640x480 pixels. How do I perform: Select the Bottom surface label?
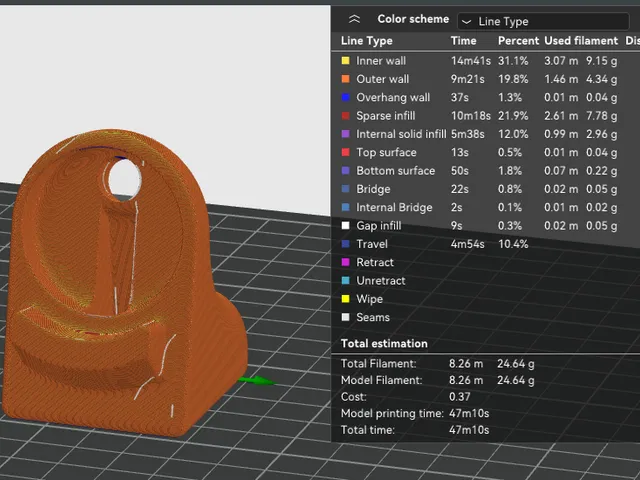pyautogui.click(x=396, y=171)
